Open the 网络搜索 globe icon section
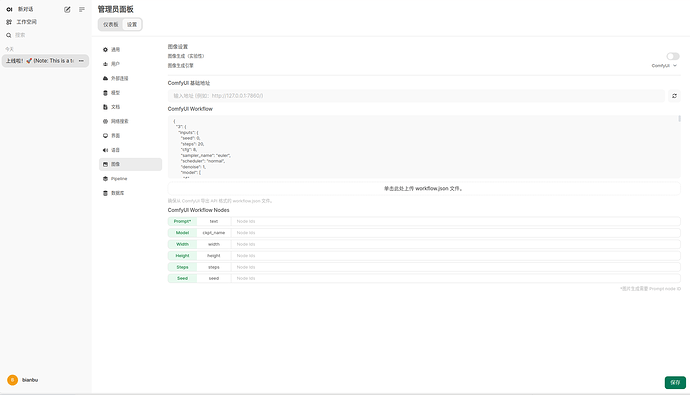Image resolution: width=690 pixels, height=395 pixels. tap(105, 121)
